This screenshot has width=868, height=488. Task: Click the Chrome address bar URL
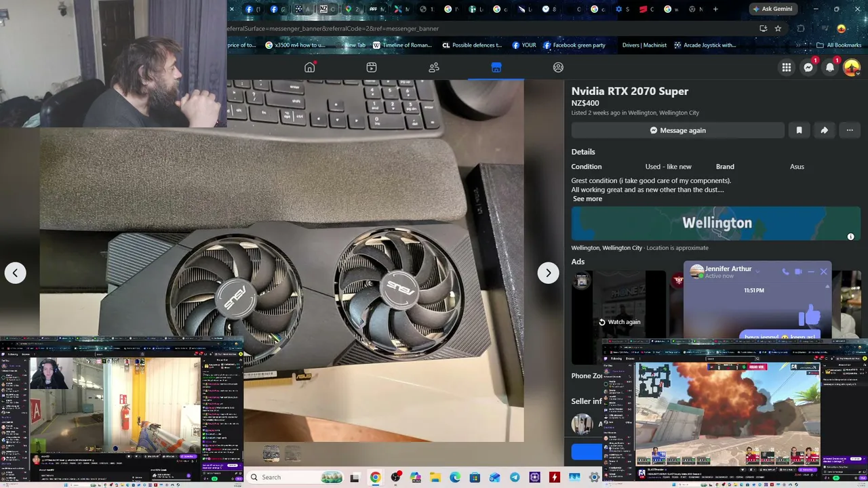[x=334, y=28]
